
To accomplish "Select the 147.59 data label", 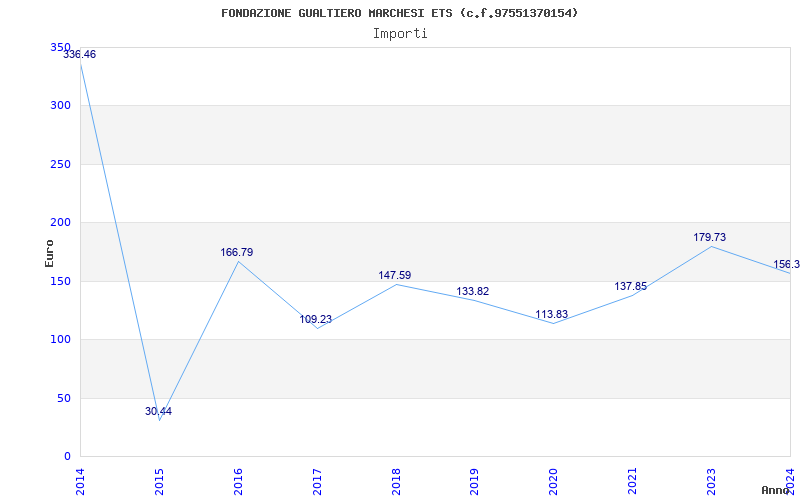I will [x=394, y=275].
